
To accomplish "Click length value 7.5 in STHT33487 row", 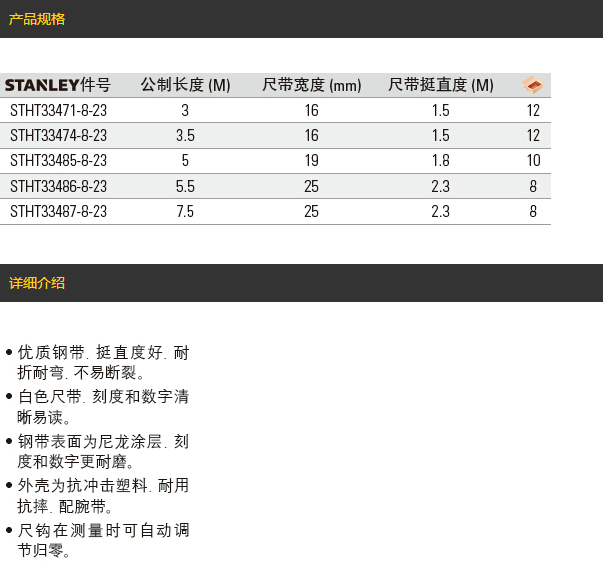I will pos(185,212).
